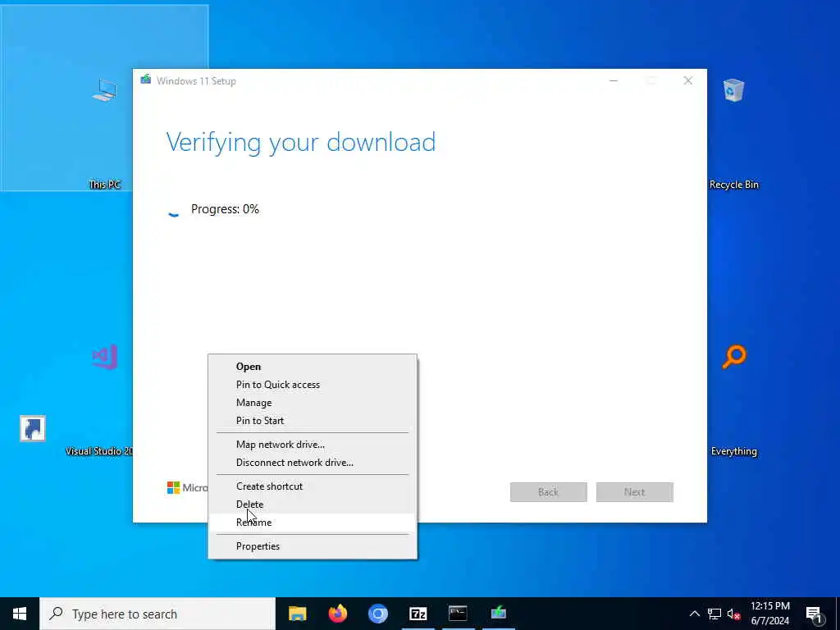Viewport: 840px width, 630px height.
Task: Click the disabled Back button
Action: pyautogui.click(x=549, y=492)
